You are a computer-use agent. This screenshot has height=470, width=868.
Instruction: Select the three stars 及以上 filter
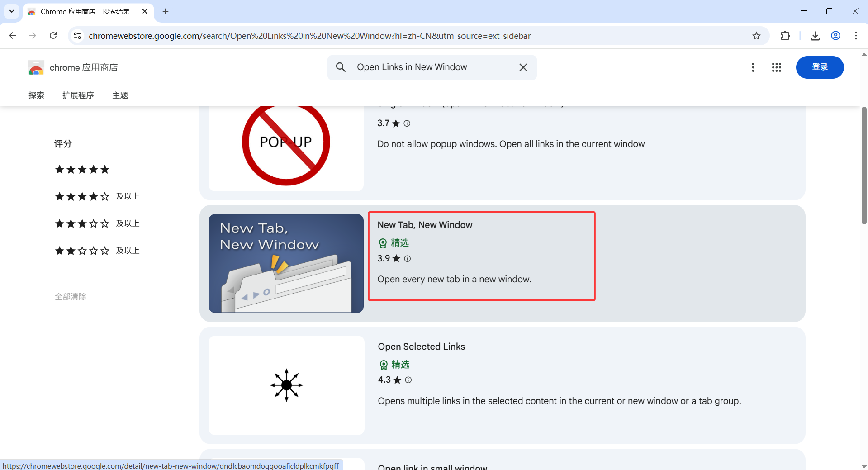(x=97, y=223)
